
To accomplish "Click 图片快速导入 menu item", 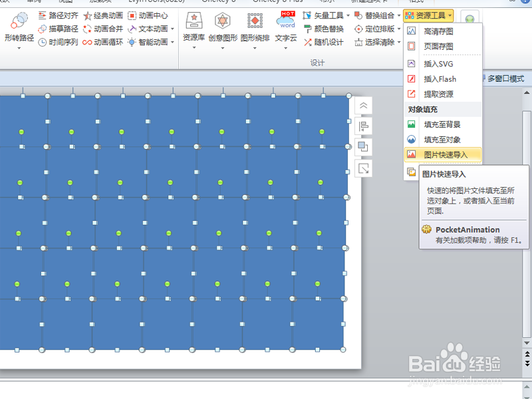I will click(443, 155).
